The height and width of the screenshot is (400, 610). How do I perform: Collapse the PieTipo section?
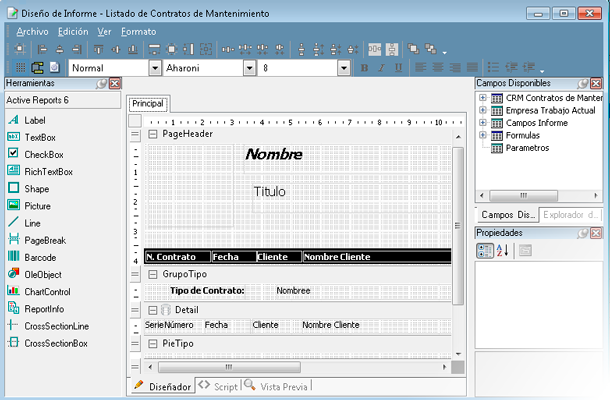click(x=153, y=344)
